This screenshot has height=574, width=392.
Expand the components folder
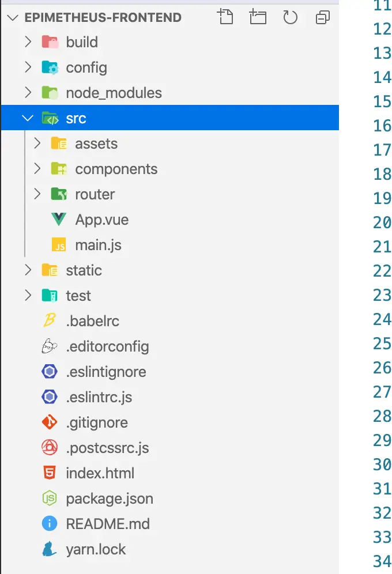click(36, 169)
